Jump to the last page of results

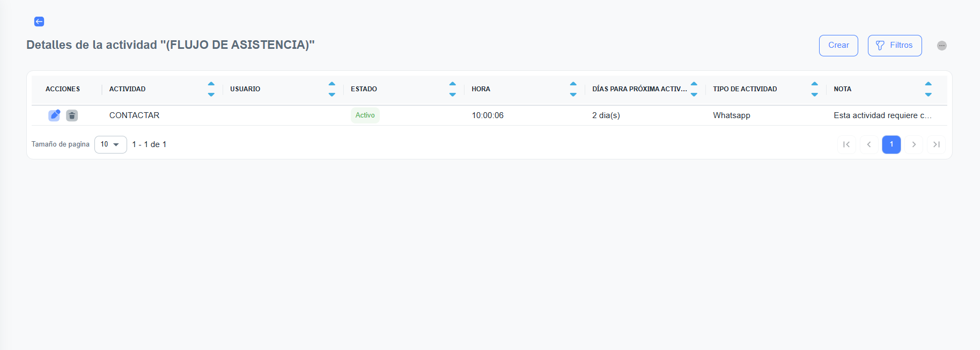pos(936,144)
